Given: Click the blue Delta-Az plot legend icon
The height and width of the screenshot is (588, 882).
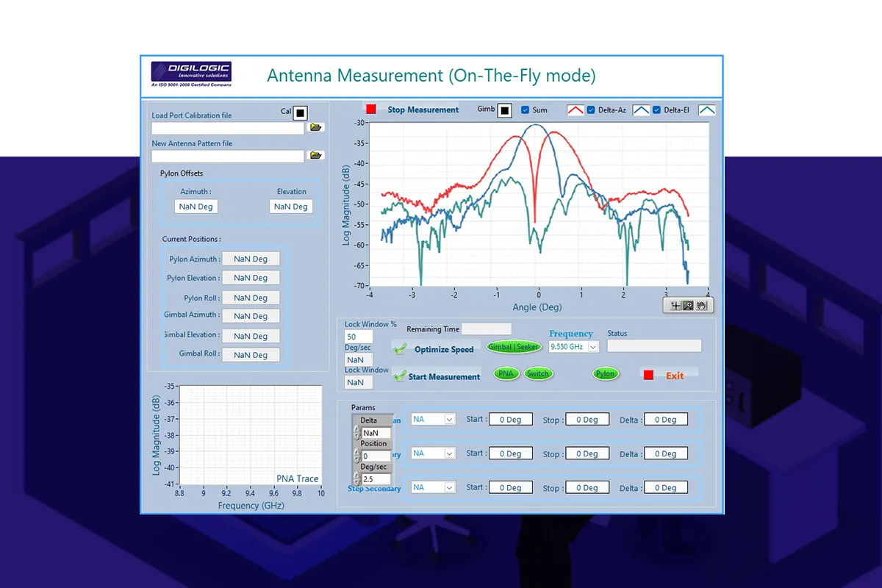Looking at the screenshot, I should pos(641,110).
